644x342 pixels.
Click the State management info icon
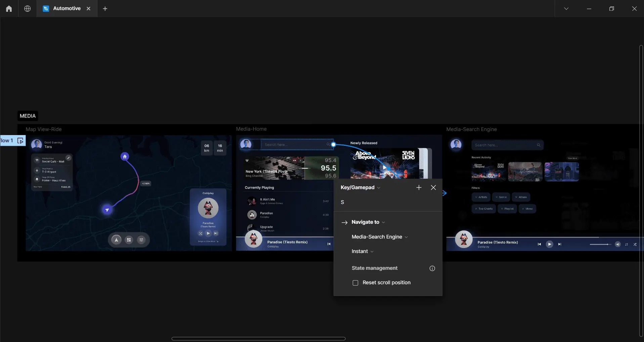point(432,268)
